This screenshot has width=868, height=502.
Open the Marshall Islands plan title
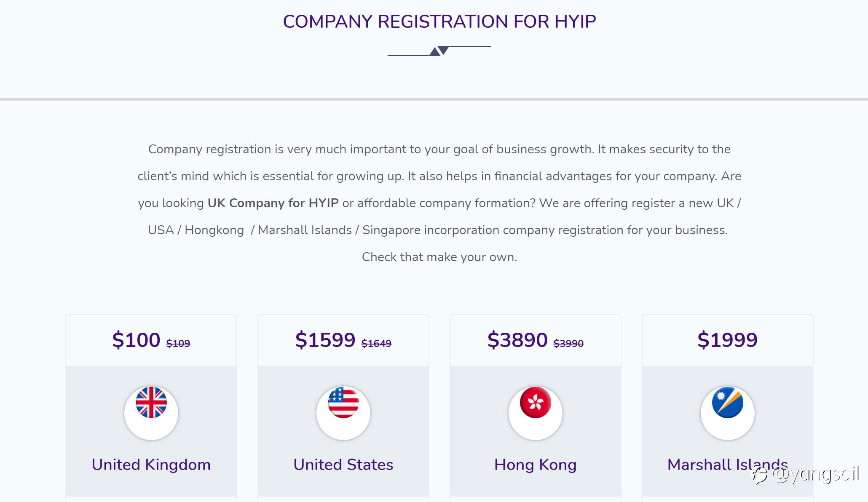point(728,465)
